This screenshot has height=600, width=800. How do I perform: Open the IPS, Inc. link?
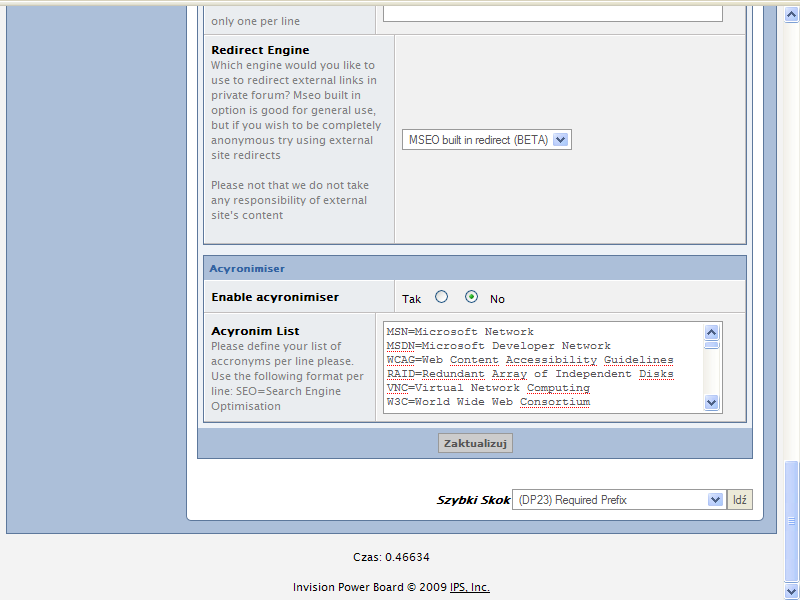(469, 587)
